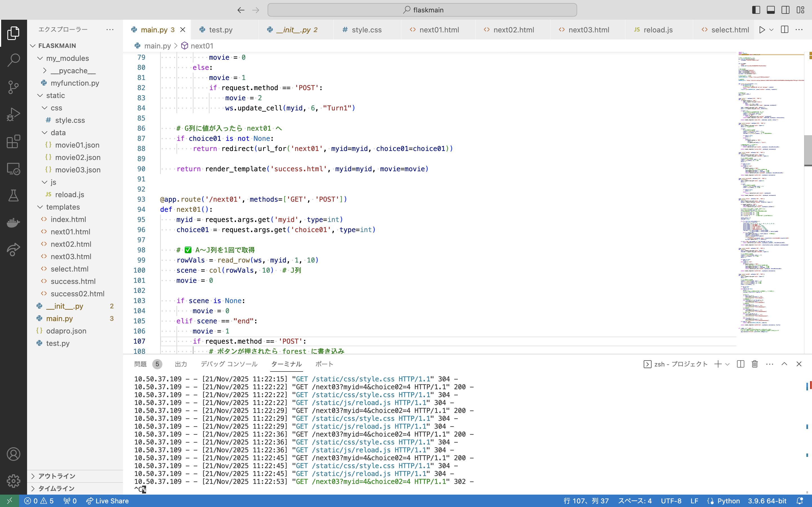This screenshot has width=812, height=507.
Task: Switch to the 問題 panel tab
Action: (140, 364)
